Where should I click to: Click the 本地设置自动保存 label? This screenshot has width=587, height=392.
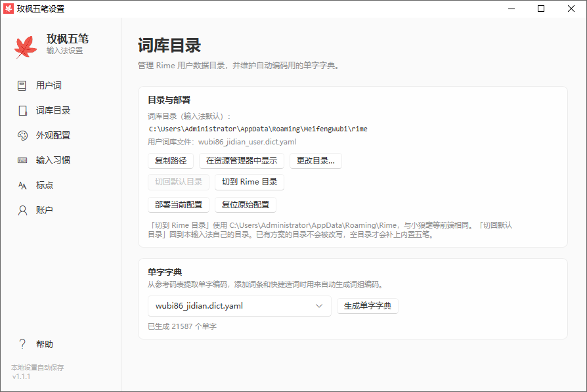(x=37, y=368)
